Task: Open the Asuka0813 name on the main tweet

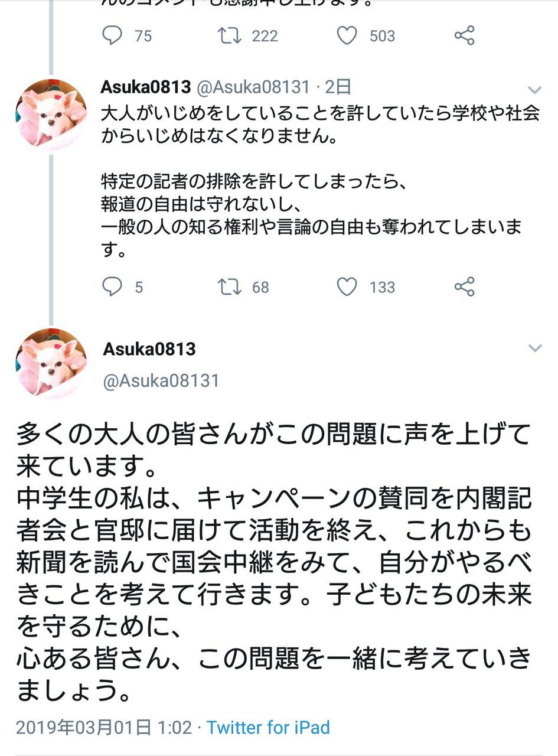Action: click(x=149, y=349)
